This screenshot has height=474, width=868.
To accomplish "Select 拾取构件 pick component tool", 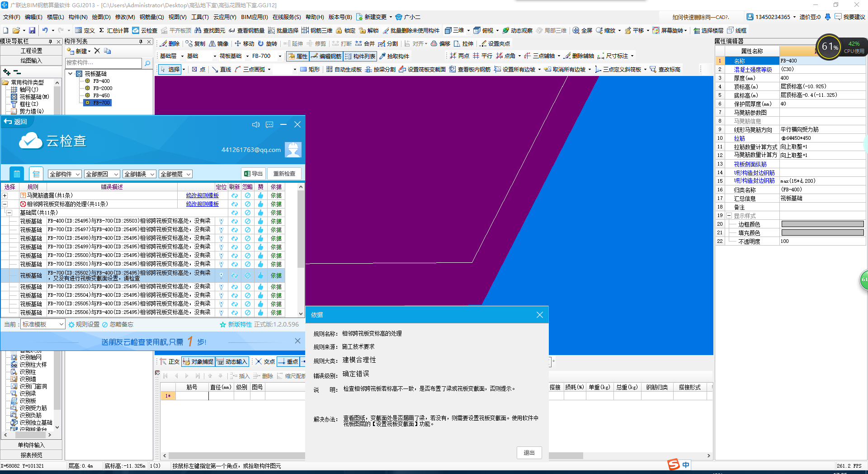I will [x=394, y=56].
